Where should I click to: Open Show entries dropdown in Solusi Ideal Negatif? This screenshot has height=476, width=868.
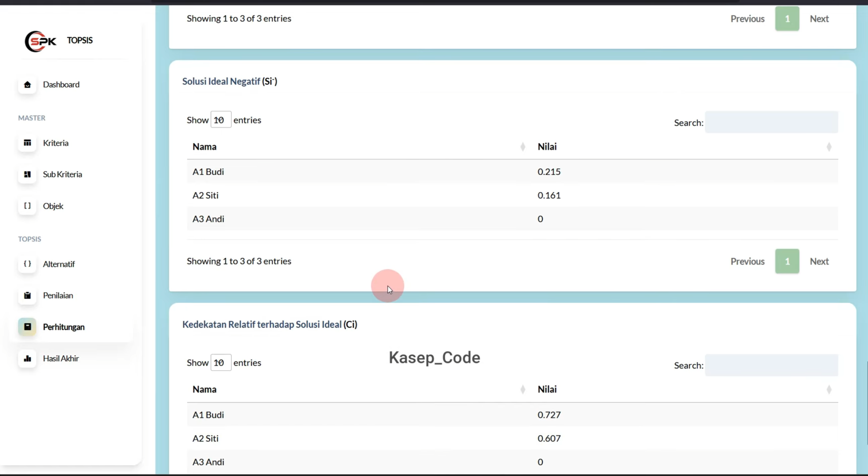tap(221, 120)
